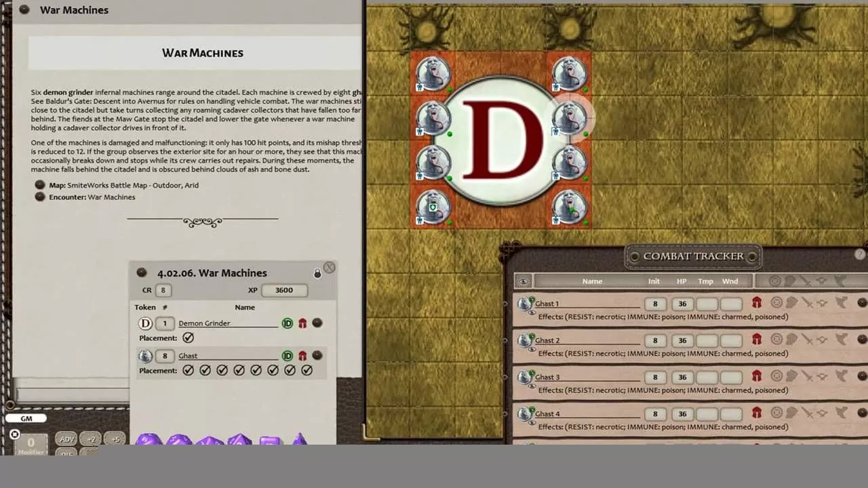Click the lock icon on the encounter window
Image resolution: width=868 pixels, height=488 pixels.
[x=317, y=273]
